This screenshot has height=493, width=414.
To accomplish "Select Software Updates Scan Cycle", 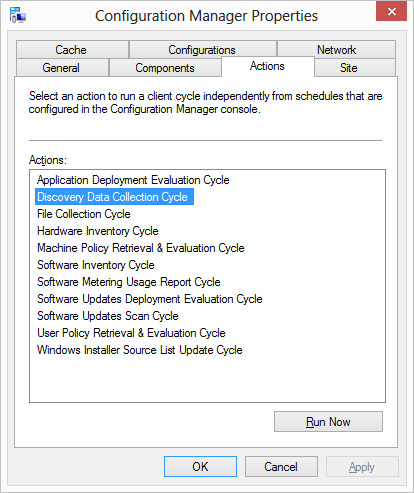I will [x=108, y=316].
